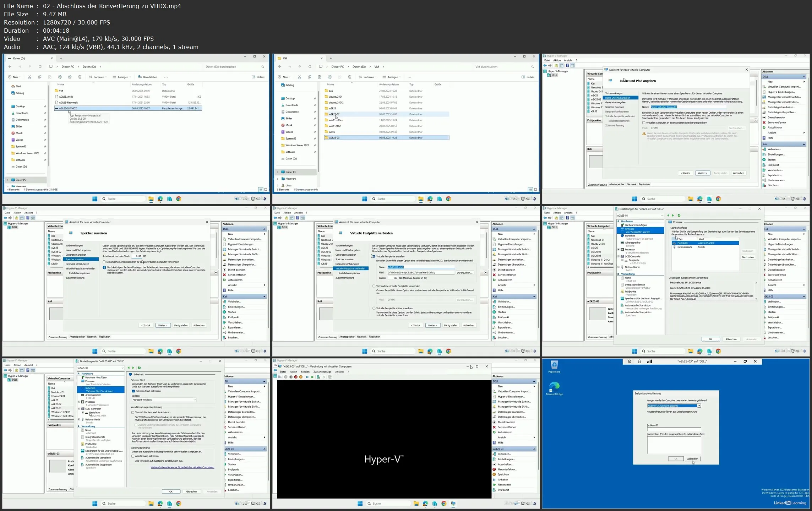Select the w2k25-flat.vmdk file in Daten (D:) Explorer
Viewport: 812px width, 511px height.
[x=68, y=103]
